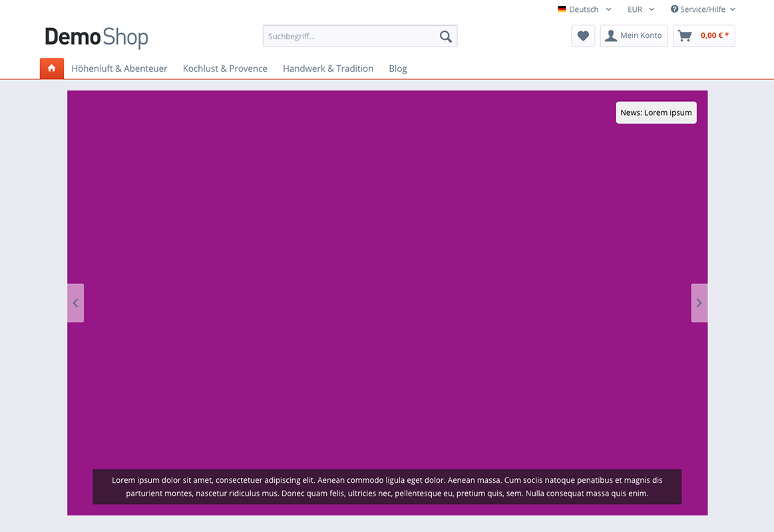Show the next slider banner
Screen dimensions: 774x532
(x=699, y=303)
